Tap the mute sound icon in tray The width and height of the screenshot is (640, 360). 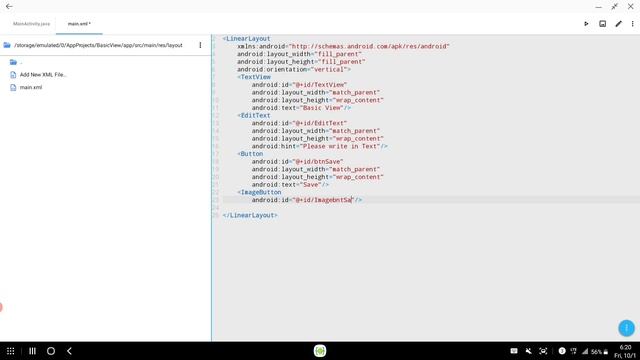coord(529,351)
